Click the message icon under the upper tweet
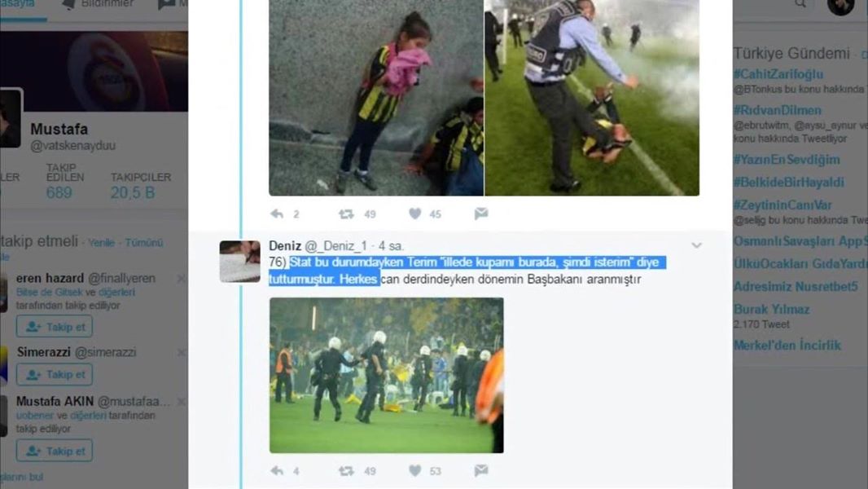 (481, 214)
